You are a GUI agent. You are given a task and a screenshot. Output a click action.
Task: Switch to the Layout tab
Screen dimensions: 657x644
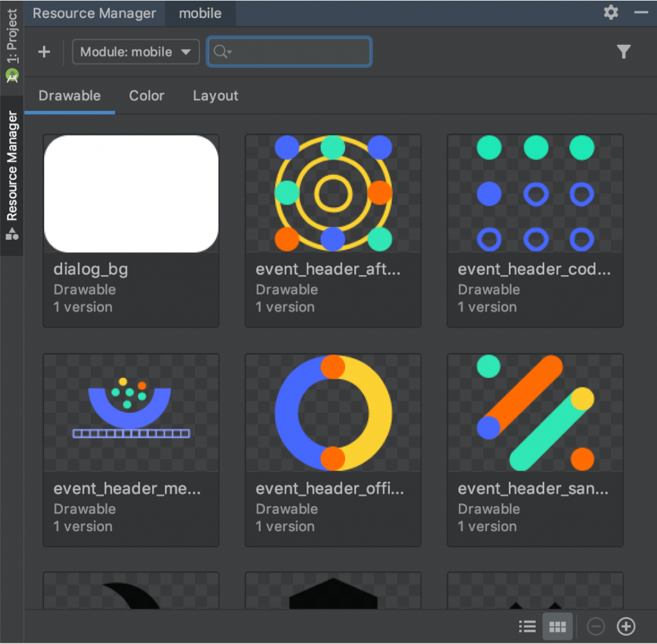(x=216, y=96)
